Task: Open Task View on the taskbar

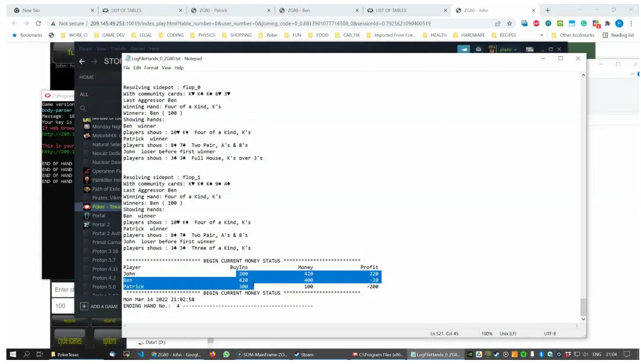Action: pos(40,355)
